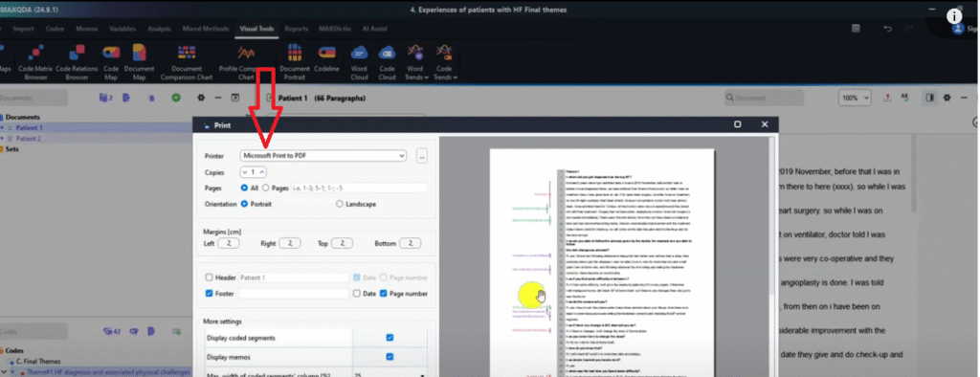Open the Code Cloud tool

coord(387,61)
